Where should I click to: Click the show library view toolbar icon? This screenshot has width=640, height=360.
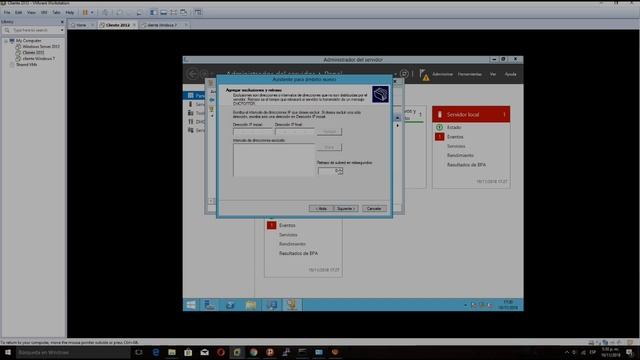153,13
